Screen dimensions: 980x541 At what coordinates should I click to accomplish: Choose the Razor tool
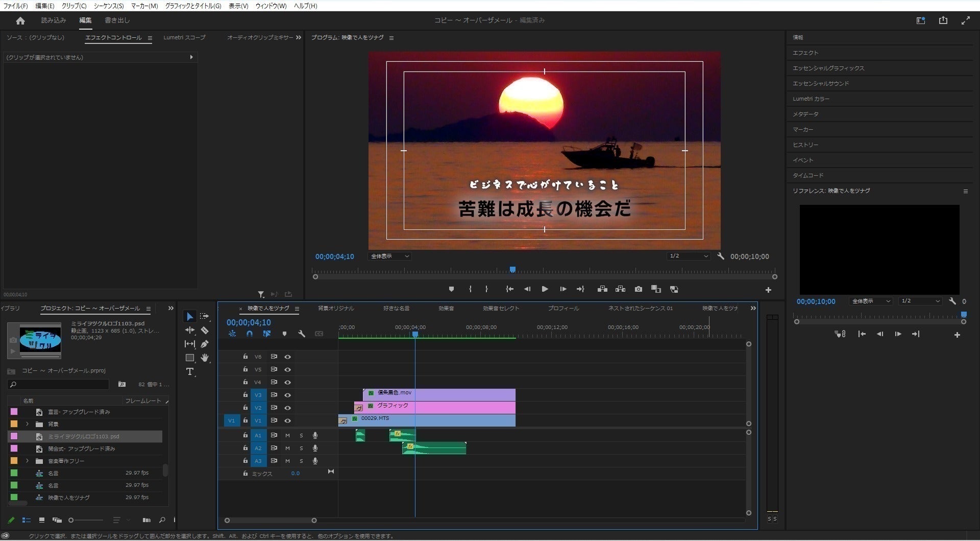(205, 331)
